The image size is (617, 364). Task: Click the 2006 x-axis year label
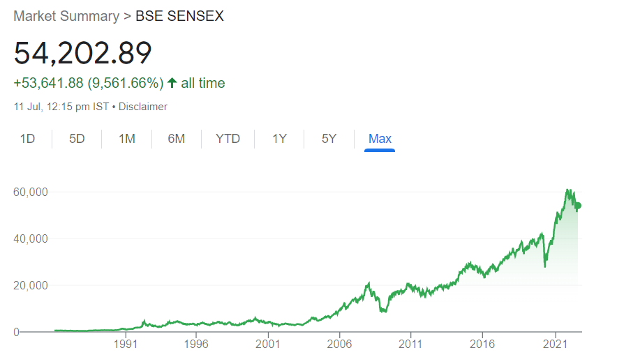coord(339,344)
